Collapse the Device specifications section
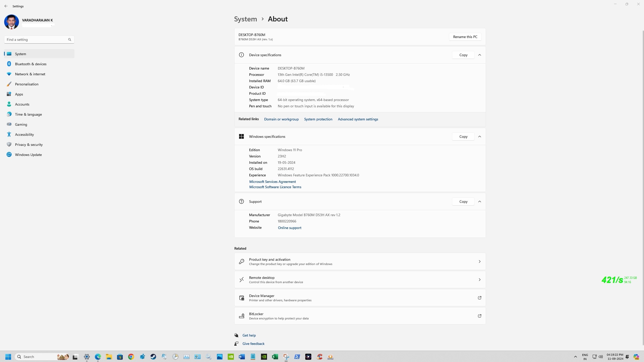The width and height of the screenshot is (644, 362). point(480,55)
